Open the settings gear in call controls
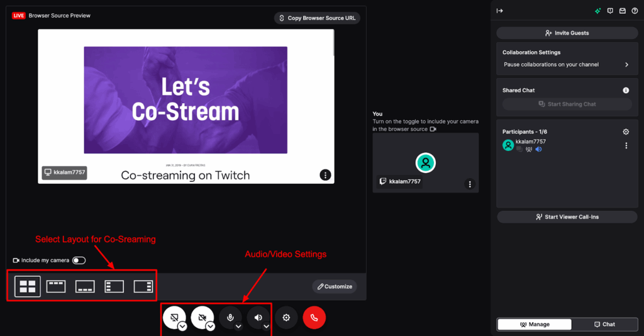 [x=286, y=318]
